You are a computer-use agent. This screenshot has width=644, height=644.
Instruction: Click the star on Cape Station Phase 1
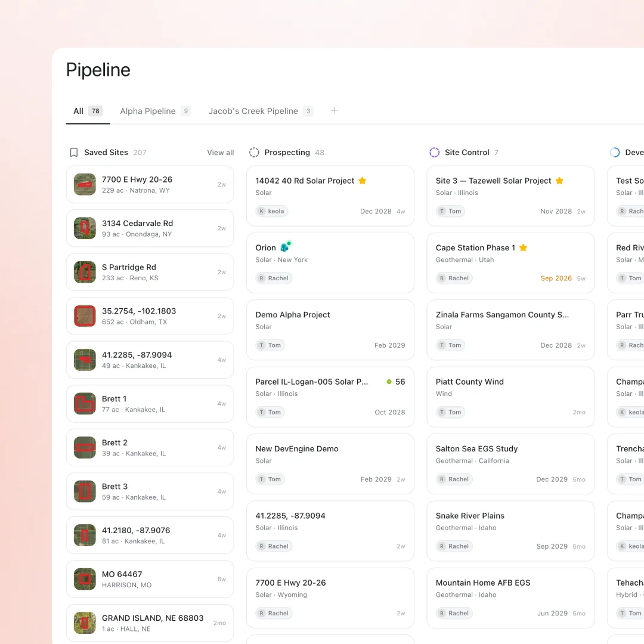[x=524, y=247]
